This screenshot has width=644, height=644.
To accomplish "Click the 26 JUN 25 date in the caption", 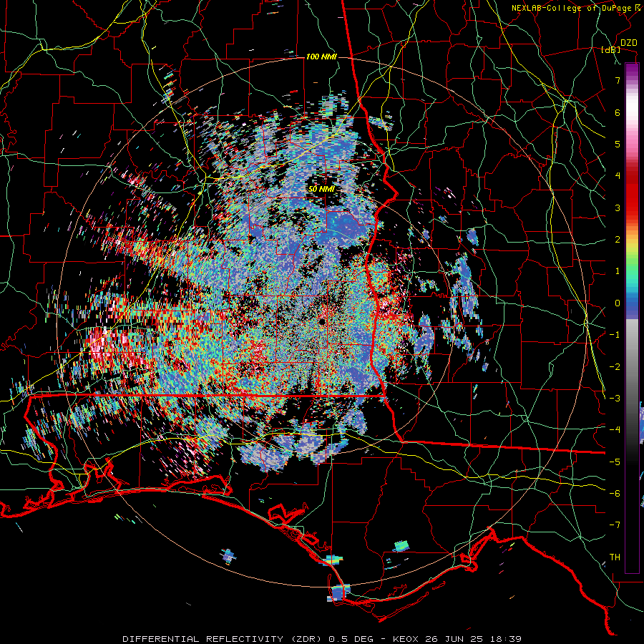I will [454, 639].
